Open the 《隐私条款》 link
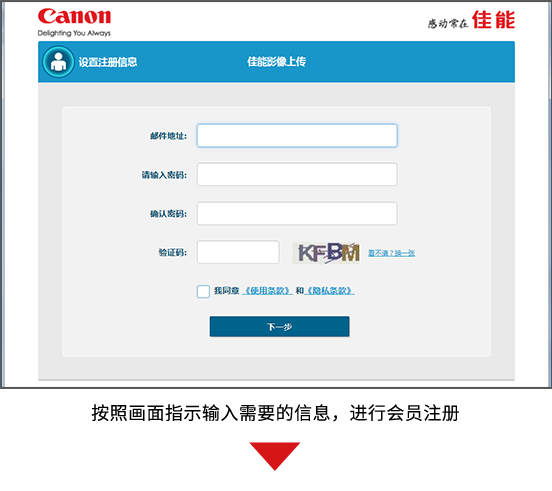This screenshot has height=491, width=552. click(x=330, y=291)
